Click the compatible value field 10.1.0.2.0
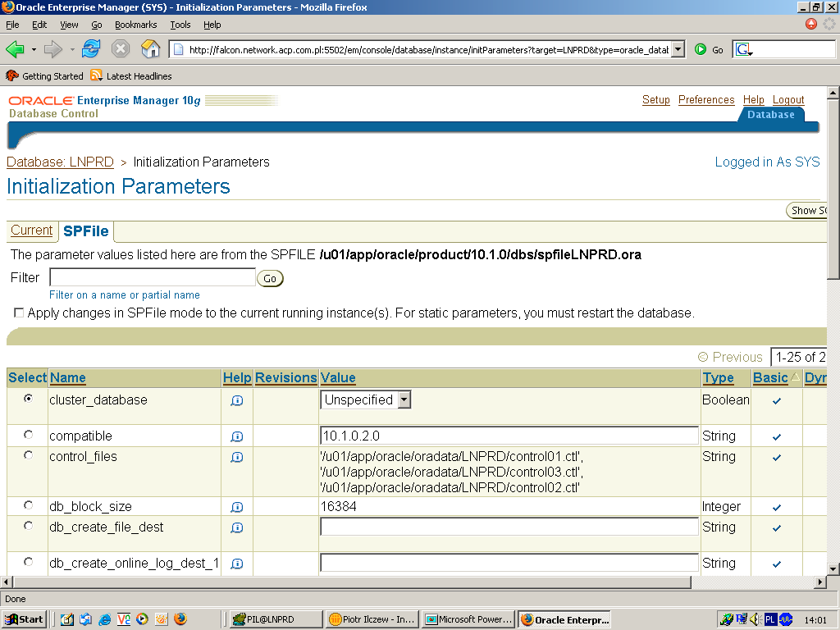Viewport: 840px width, 630px height. point(509,436)
